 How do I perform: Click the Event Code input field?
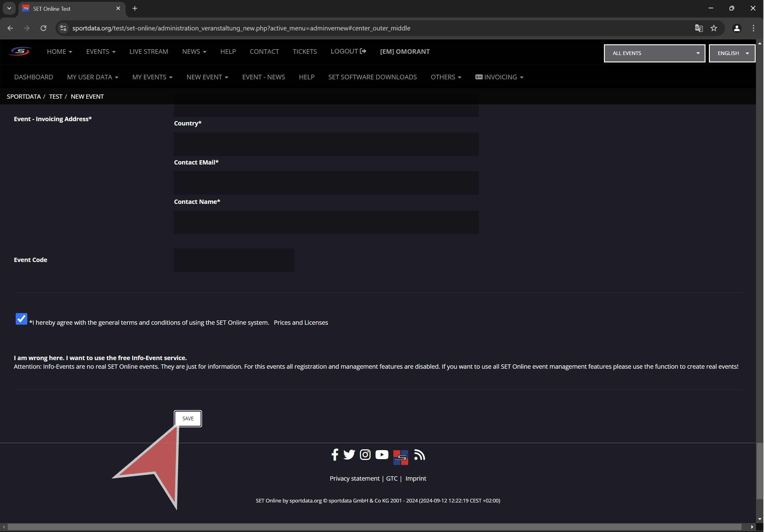tap(234, 260)
